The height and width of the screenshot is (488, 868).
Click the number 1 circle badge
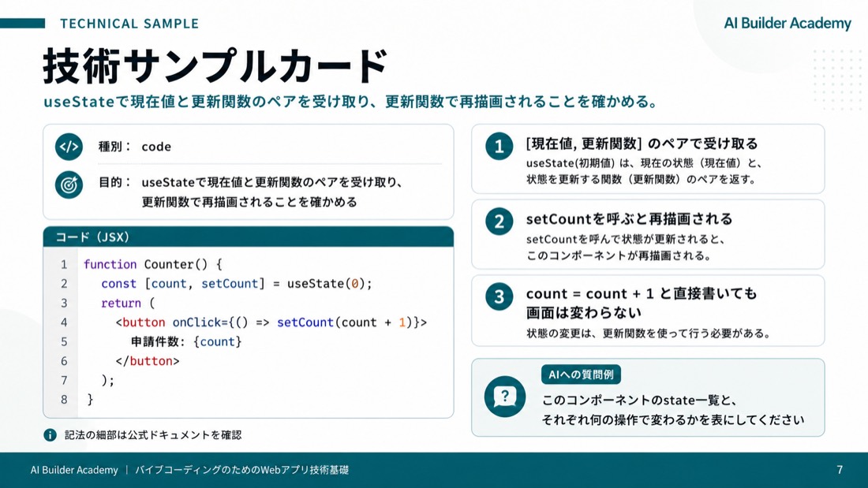tap(499, 146)
